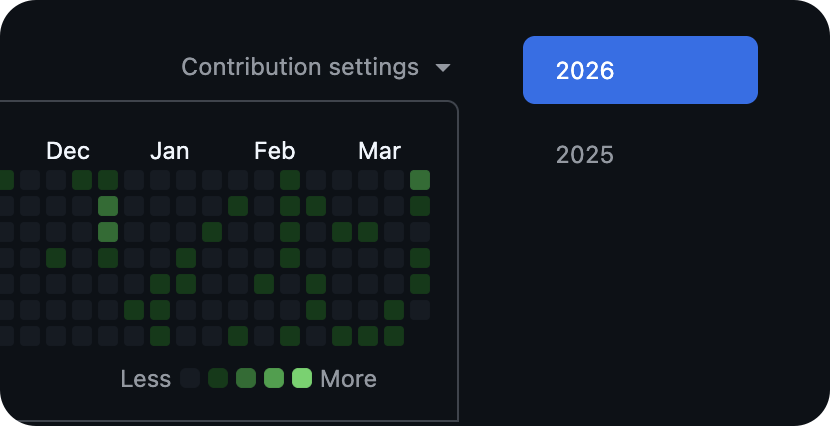Click the Feb month label

pos(275,151)
